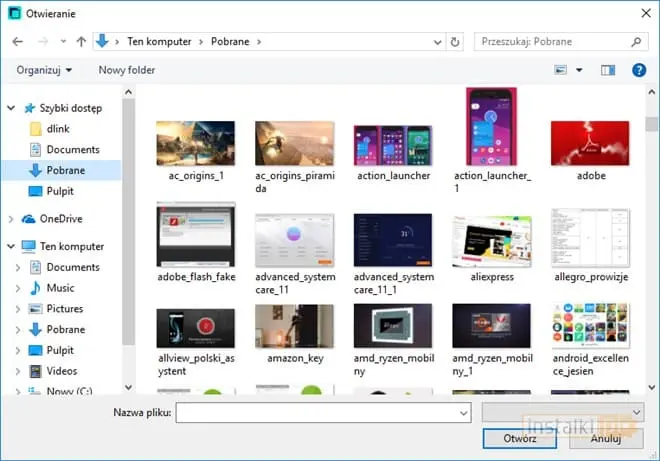Open the Organizuj menu
Viewport: 660px width, 461px height.
tap(44, 70)
